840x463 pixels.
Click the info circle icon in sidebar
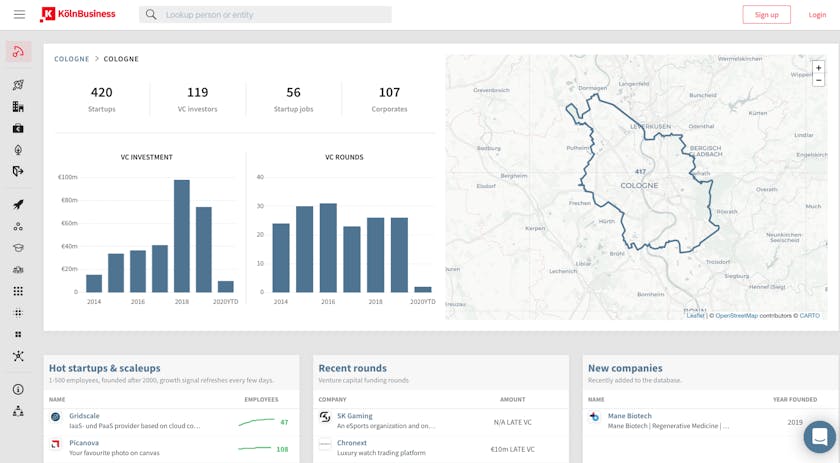(x=18, y=390)
